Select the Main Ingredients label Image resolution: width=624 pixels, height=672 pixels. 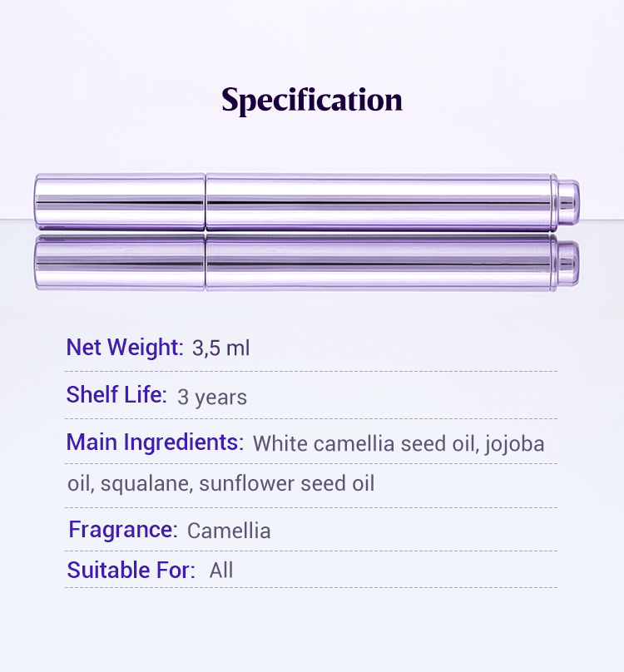point(155,442)
